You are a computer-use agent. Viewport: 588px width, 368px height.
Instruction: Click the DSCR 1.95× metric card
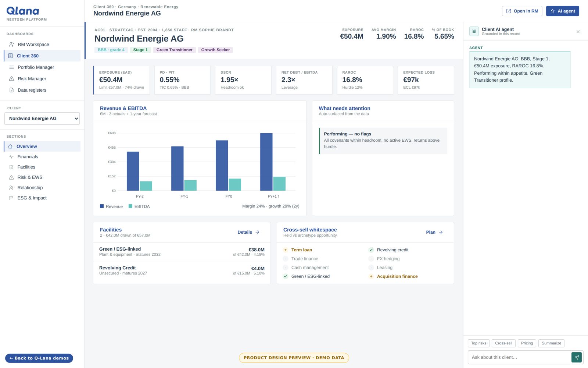[243, 80]
